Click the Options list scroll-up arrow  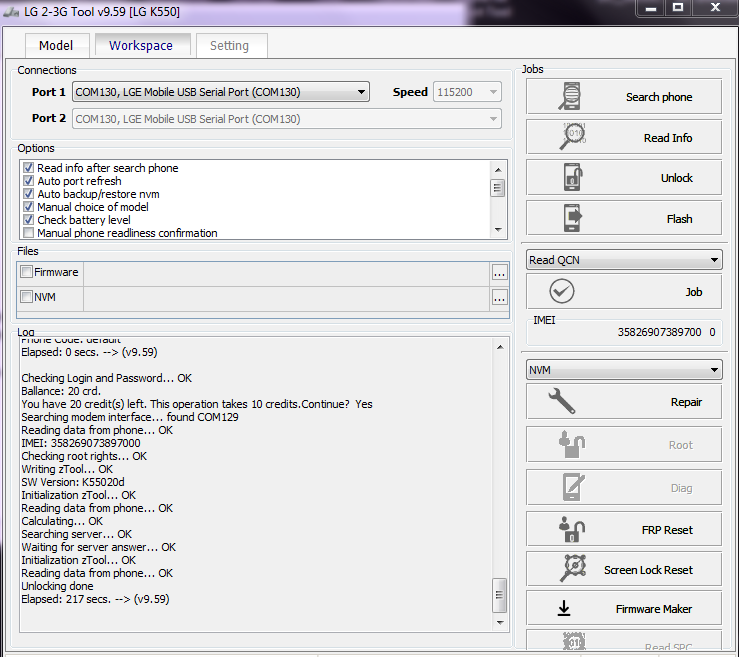point(498,170)
